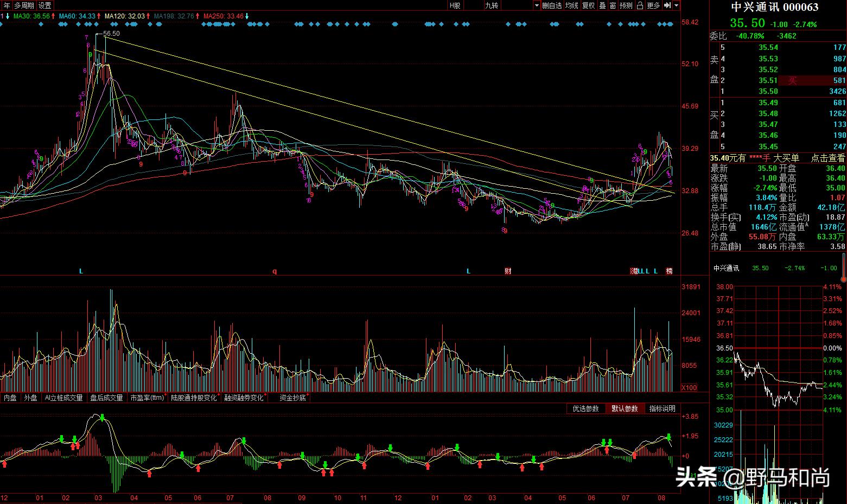The image size is (847, 504).
Task: Click the 换手(实) turnover label
Action: 726,217
